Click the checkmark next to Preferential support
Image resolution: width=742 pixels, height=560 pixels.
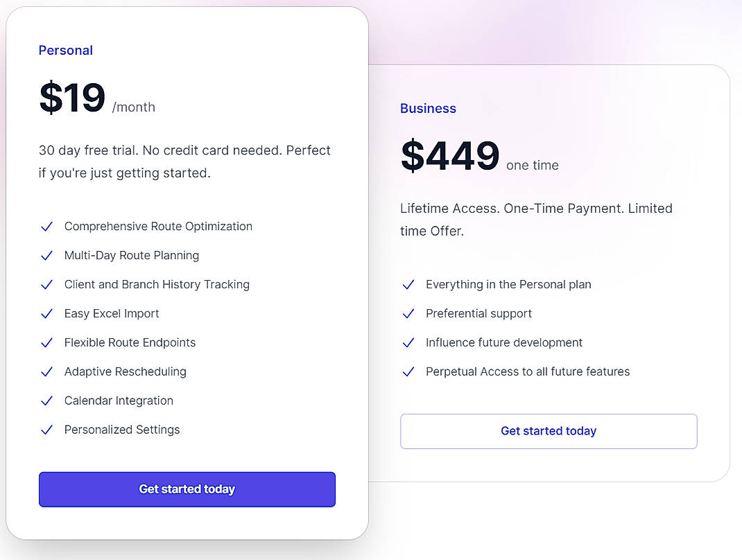tap(408, 313)
